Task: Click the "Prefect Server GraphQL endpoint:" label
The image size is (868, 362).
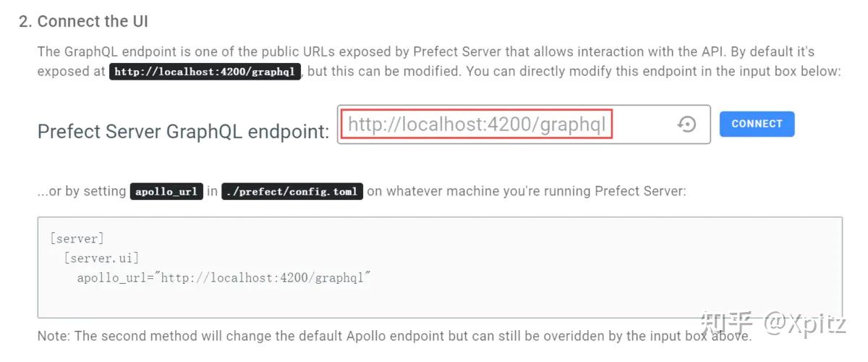Action: click(x=183, y=131)
